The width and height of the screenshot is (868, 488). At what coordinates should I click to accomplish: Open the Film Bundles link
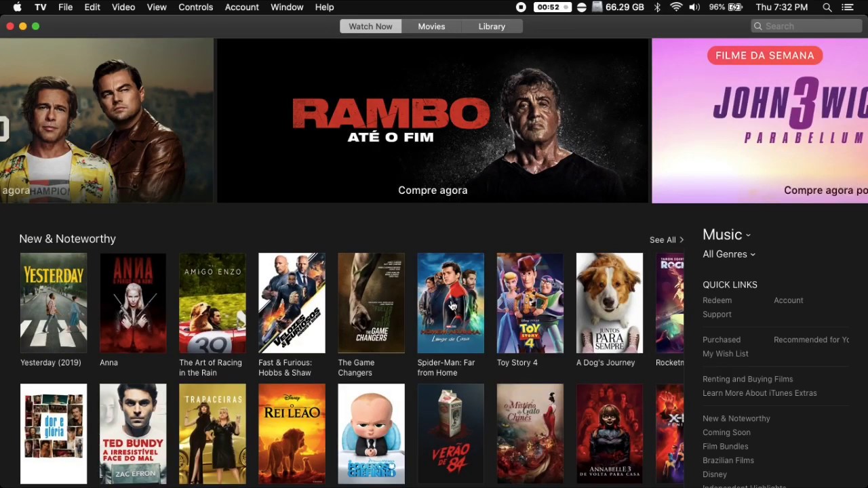(726, 447)
